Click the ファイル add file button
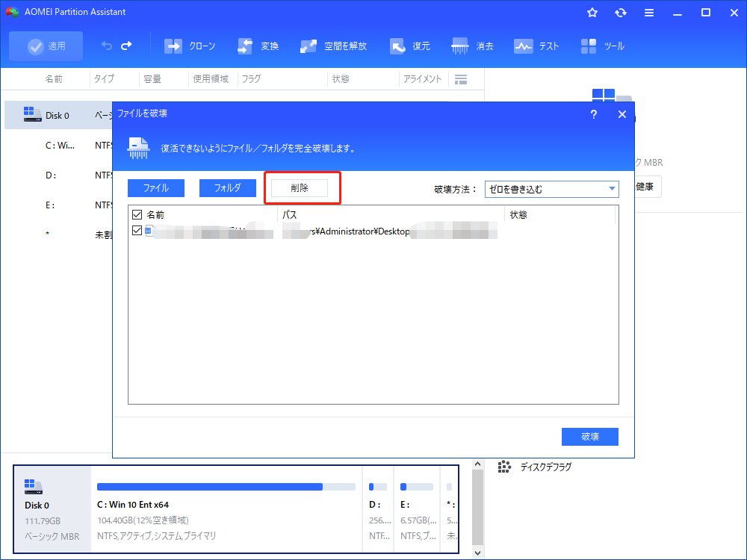Image resolution: width=747 pixels, height=560 pixels. click(156, 188)
